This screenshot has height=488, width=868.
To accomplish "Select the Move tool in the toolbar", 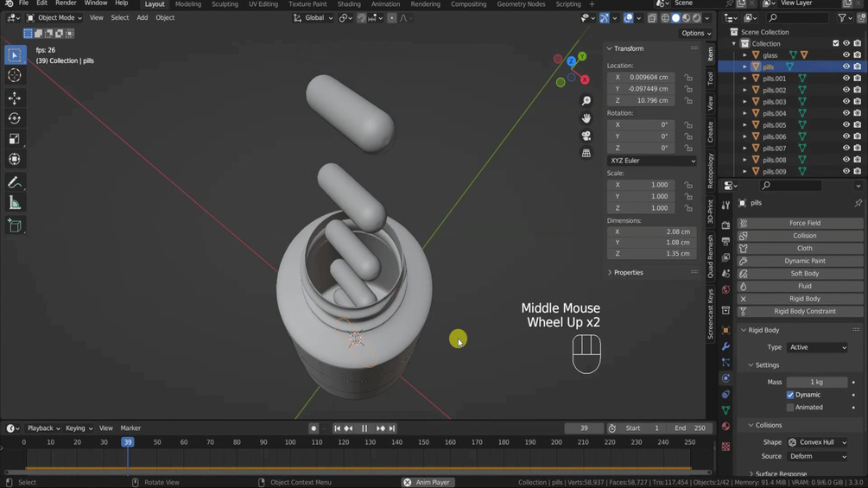I will click(x=15, y=98).
